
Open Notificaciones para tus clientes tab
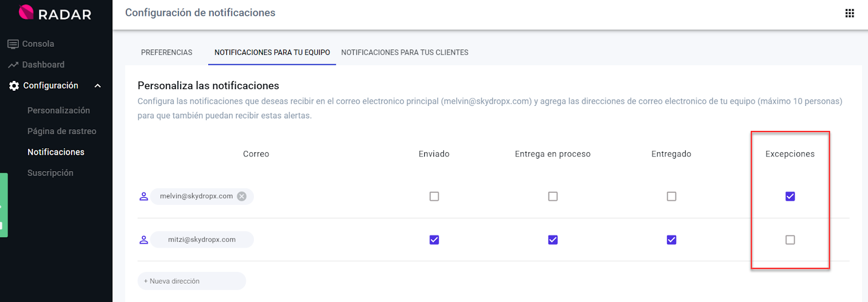(405, 53)
